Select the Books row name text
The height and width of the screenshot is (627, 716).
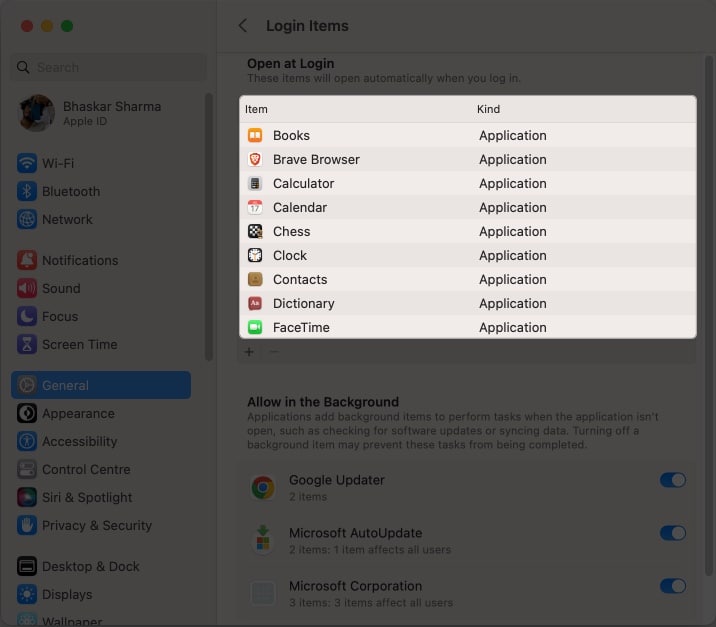[x=291, y=136]
